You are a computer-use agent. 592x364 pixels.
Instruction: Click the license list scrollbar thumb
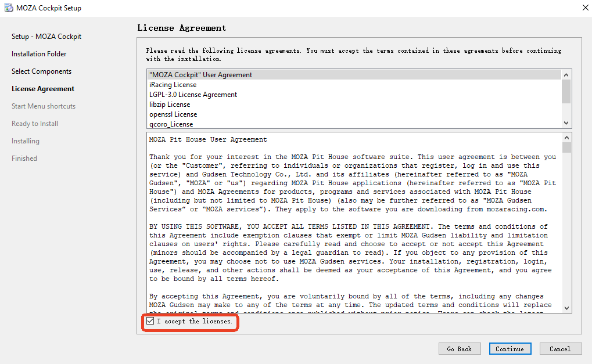566,91
